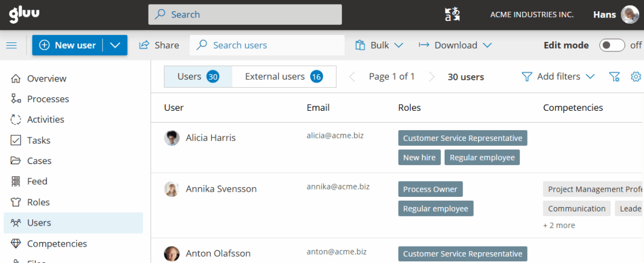The image size is (644, 263).
Task: Toggle Edit mode switch on
Action: coord(612,45)
